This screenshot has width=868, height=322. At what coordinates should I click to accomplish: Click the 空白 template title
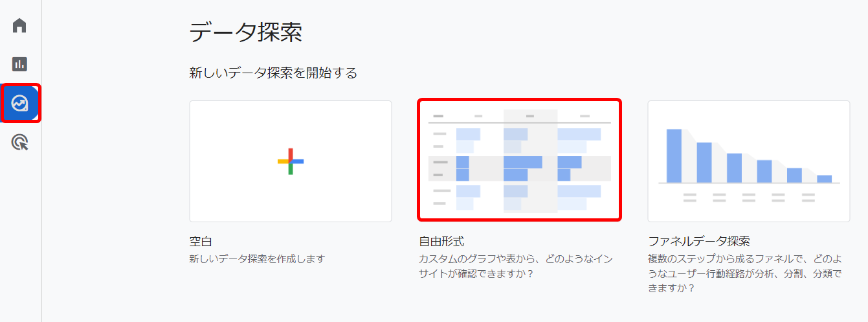pos(201,242)
